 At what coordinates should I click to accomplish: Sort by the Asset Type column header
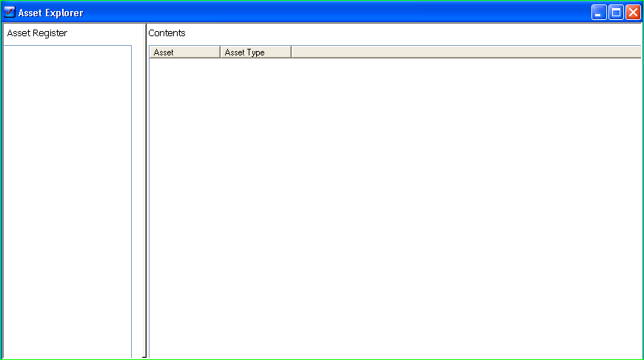255,52
